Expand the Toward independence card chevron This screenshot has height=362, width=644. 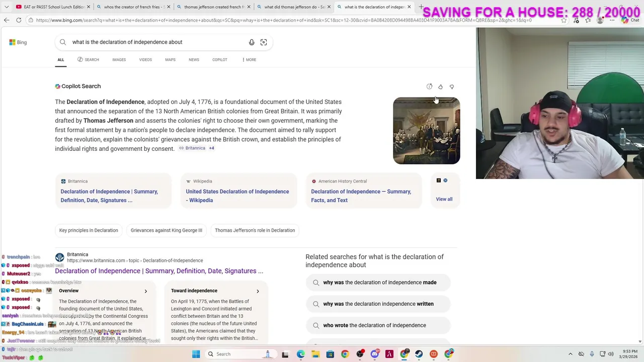pos(258,291)
